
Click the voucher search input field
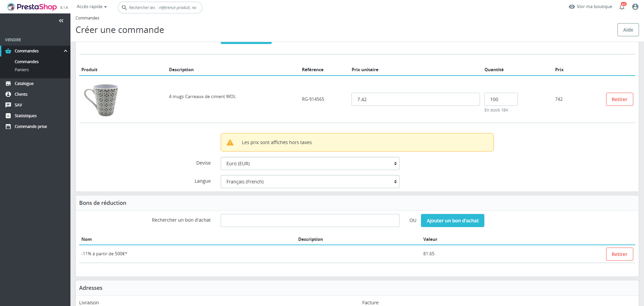[310, 221]
